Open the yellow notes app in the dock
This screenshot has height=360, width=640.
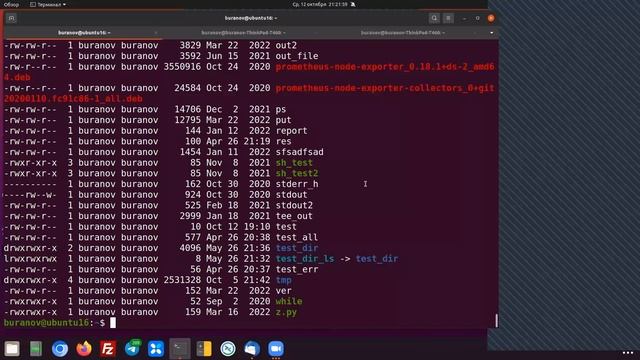point(204,349)
